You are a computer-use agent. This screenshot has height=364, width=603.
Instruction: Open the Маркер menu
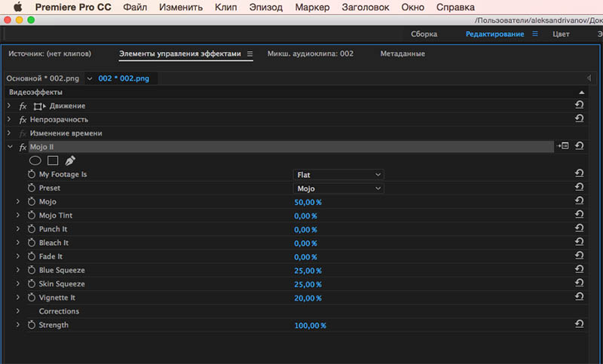tap(312, 7)
